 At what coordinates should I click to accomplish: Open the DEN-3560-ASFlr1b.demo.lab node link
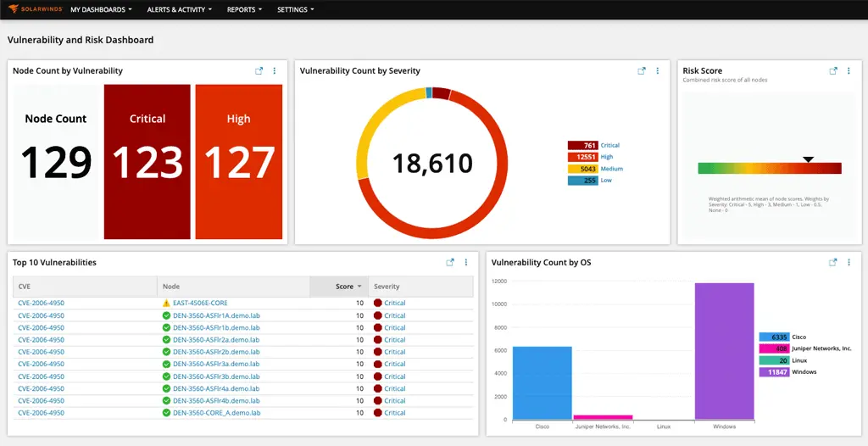[x=216, y=327]
